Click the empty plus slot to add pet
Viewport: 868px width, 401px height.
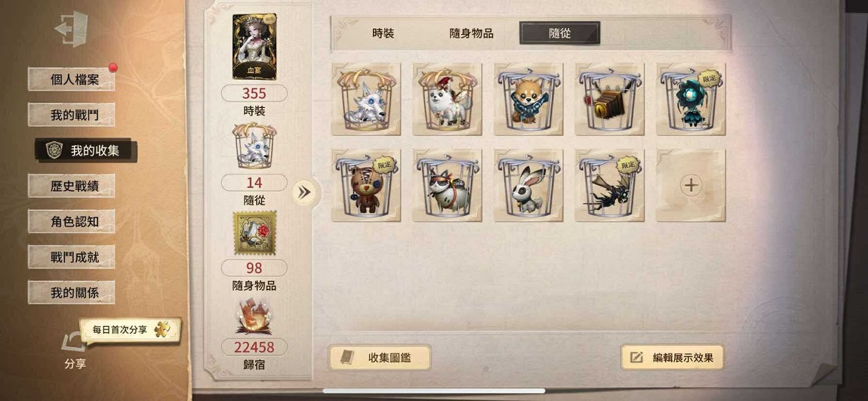click(x=691, y=185)
